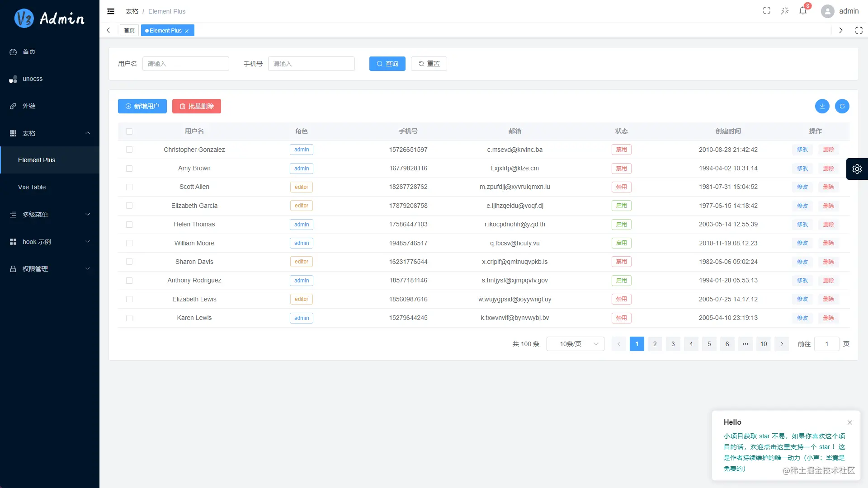Open the 10条/页 page size dropdown
The image size is (868, 488).
click(575, 343)
